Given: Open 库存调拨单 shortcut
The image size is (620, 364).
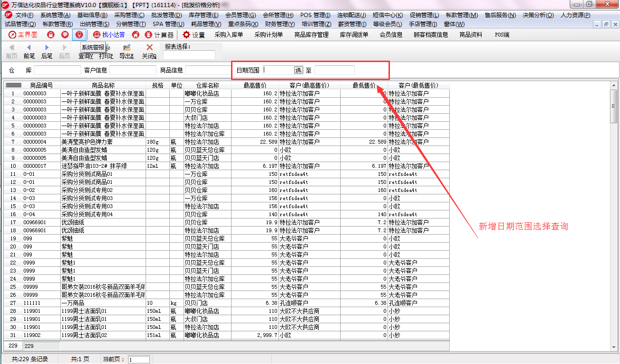Looking at the screenshot, I should point(354,35).
